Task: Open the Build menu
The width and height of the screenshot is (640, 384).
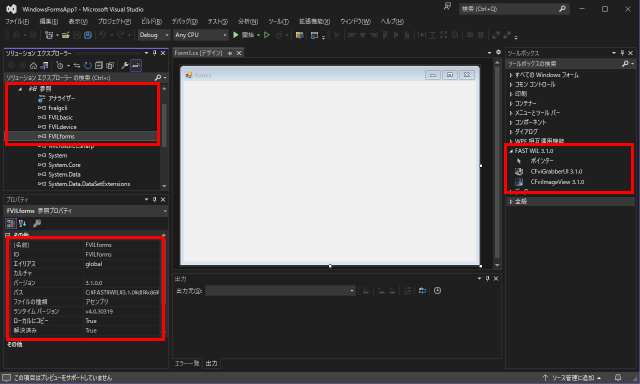Action: click(x=151, y=21)
